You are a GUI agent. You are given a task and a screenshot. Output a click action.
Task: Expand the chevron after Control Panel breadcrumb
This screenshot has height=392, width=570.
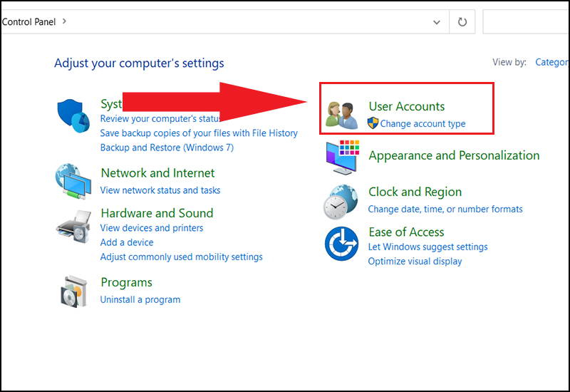64,21
